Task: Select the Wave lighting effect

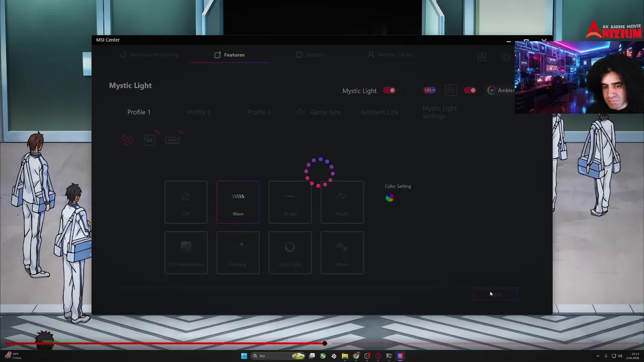Action: click(x=238, y=202)
